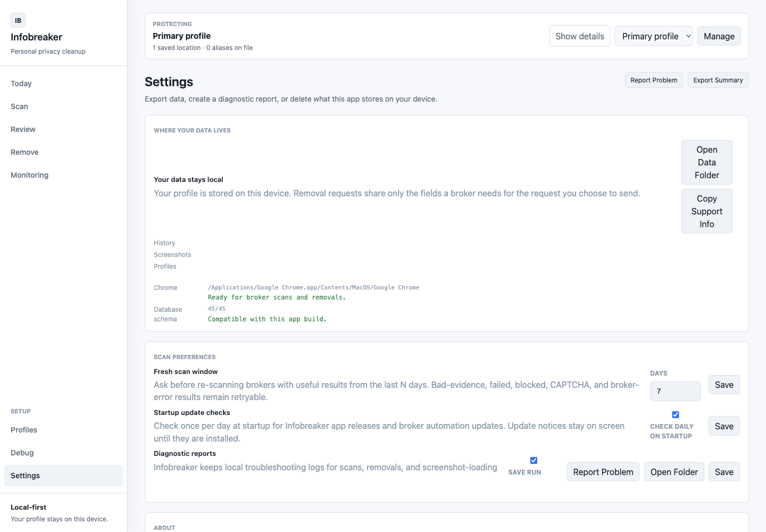Click Report Problem in Diagnostic reports
This screenshot has height=532, width=766.
click(603, 472)
